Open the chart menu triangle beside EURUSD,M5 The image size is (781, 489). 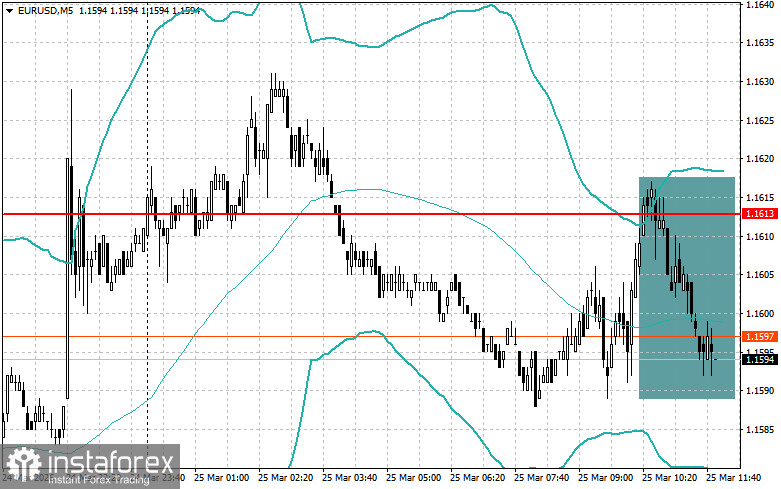[9, 10]
